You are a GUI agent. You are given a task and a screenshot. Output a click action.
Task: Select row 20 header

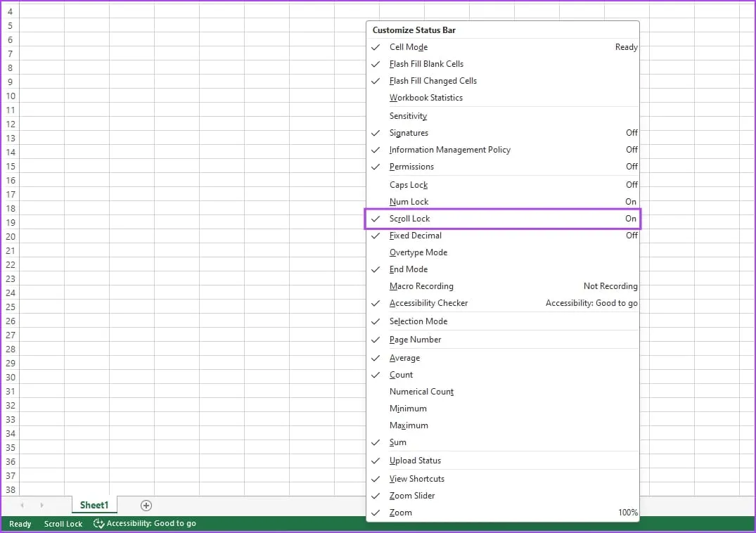pyautogui.click(x=10, y=237)
